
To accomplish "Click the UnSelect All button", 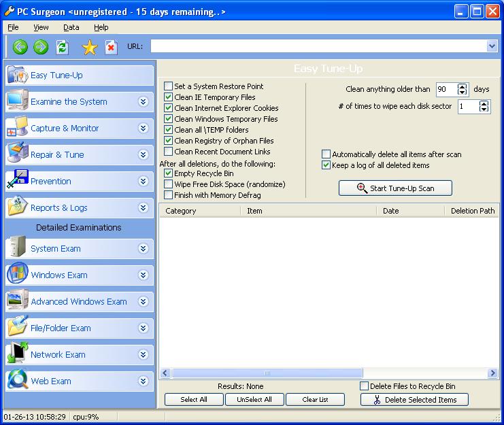I will pos(254,400).
